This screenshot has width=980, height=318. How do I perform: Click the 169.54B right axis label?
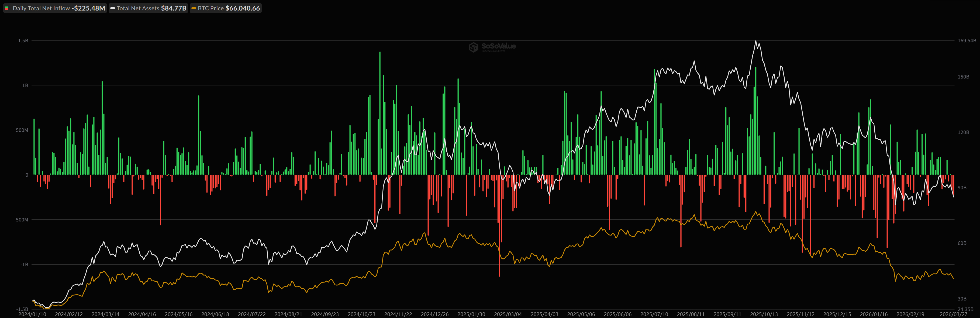pos(967,41)
